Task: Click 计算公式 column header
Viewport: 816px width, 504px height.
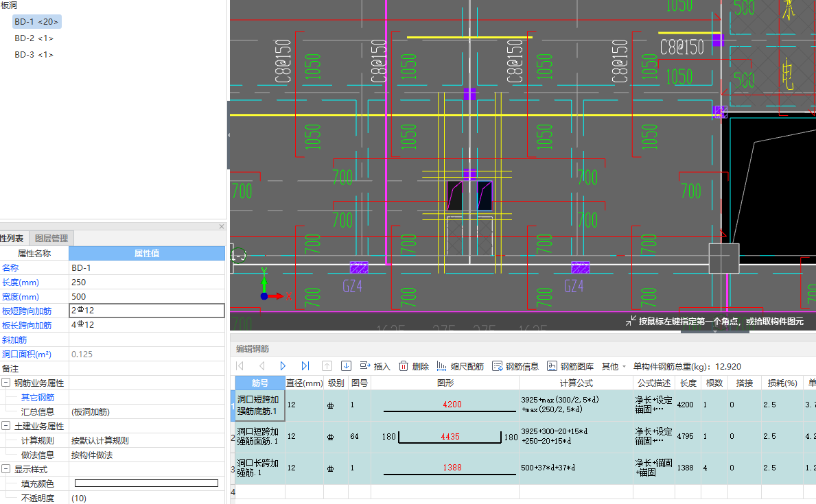Action: click(576, 383)
